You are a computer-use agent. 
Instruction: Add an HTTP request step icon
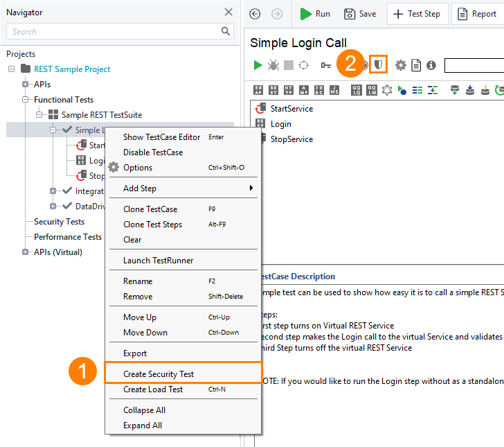point(289,90)
